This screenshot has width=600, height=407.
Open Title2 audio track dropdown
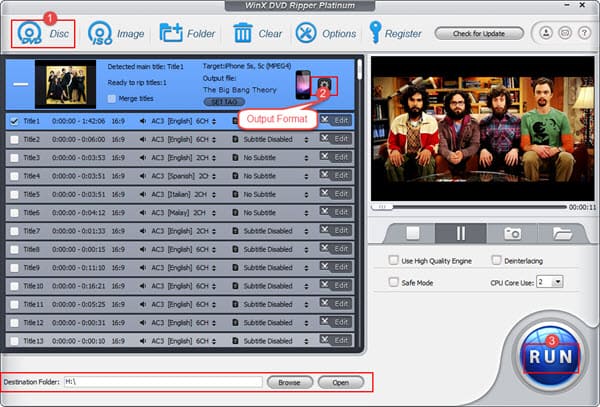click(x=214, y=140)
